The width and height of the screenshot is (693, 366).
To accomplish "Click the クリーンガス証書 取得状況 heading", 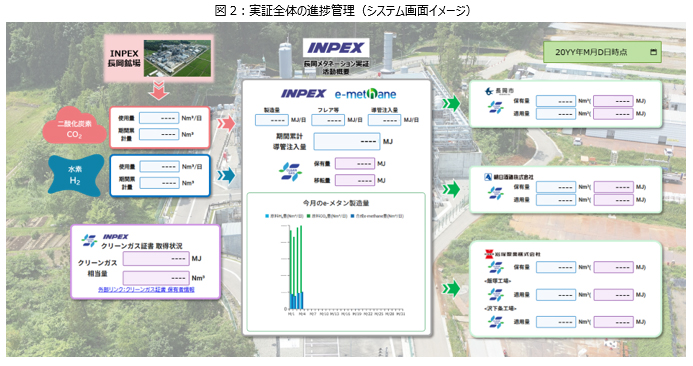I will [x=142, y=246].
